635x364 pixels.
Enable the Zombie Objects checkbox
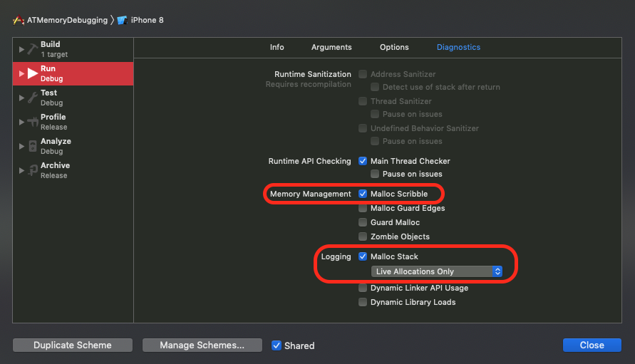(x=363, y=236)
